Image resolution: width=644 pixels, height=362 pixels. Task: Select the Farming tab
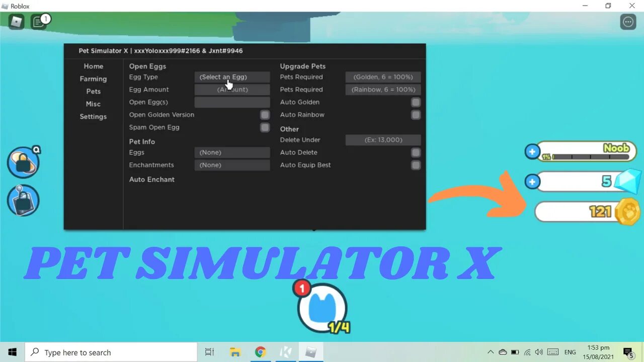point(94,79)
